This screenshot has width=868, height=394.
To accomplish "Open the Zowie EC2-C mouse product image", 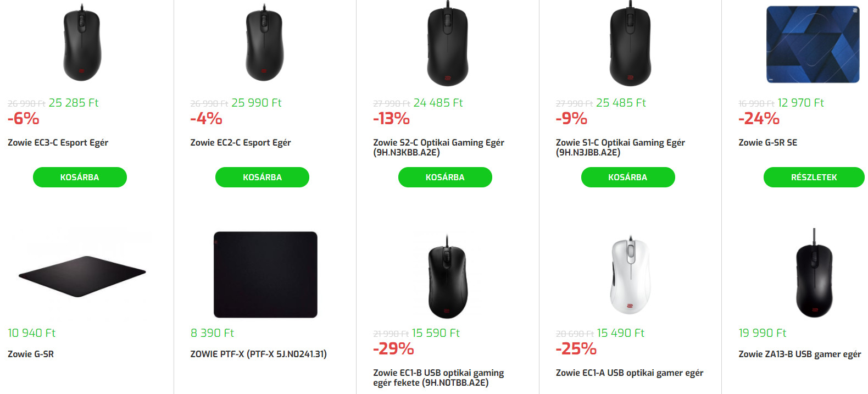I will pos(264,45).
